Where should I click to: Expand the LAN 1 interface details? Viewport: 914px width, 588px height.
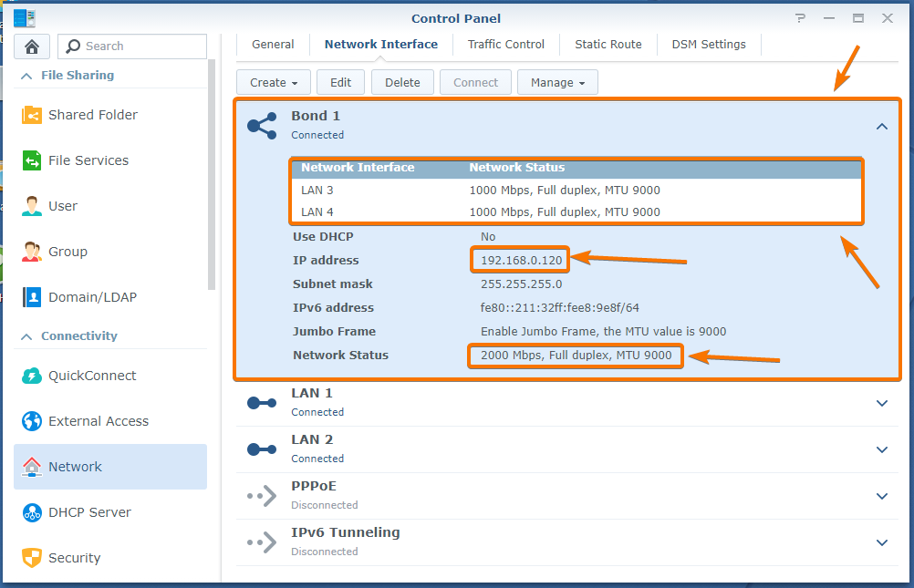[x=881, y=403]
